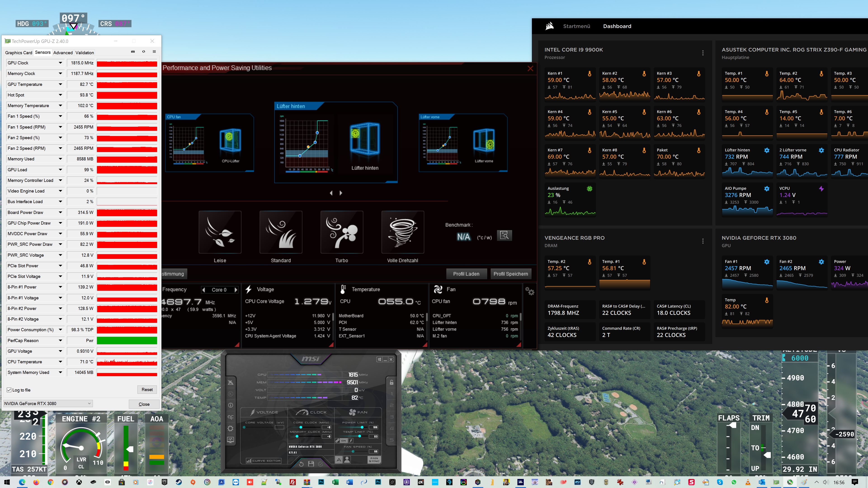The width and height of the screenshot is (868, 488).
Task: Select the CPU fan curve thumbnail
Action: (209, 143)
